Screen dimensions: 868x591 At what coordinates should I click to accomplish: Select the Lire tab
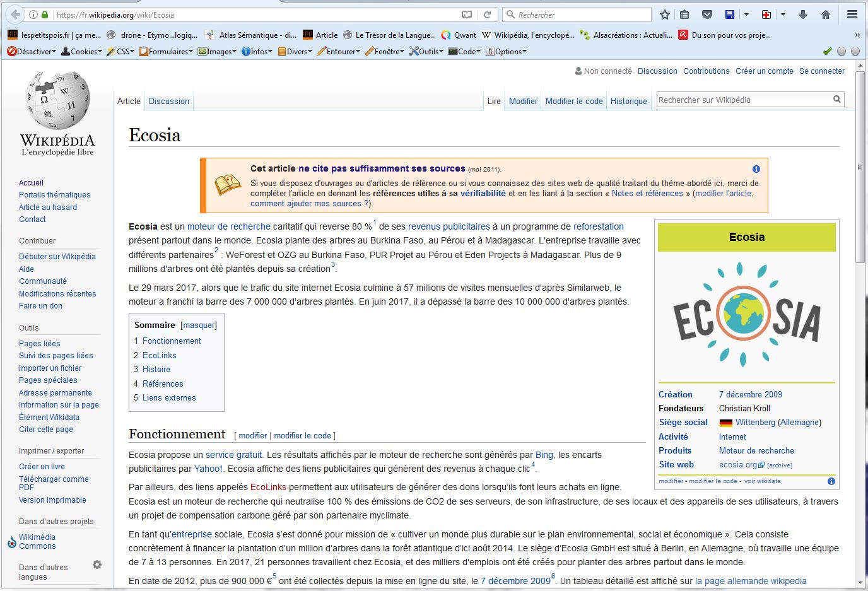click(494, 101)
